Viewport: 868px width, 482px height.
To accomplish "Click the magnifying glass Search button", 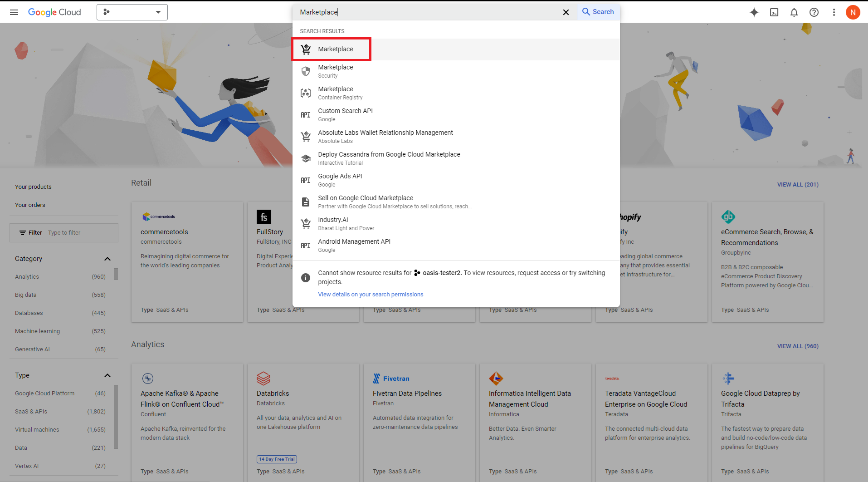I will [598, 12].
